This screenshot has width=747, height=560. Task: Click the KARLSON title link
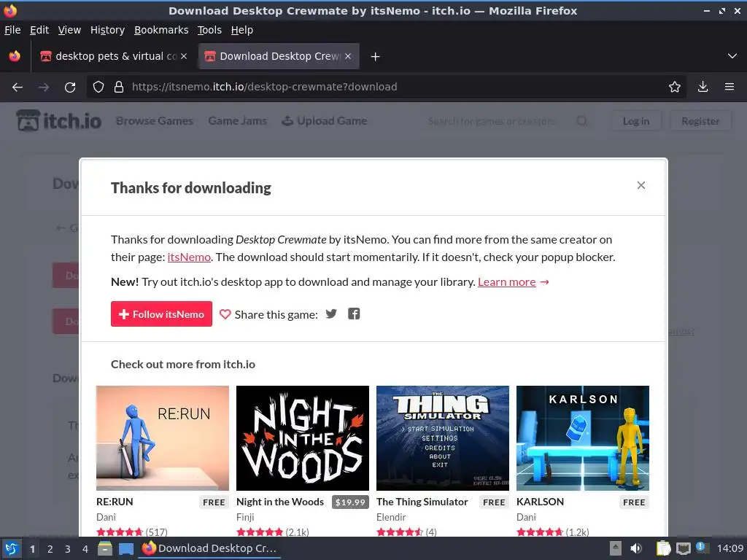540,502
